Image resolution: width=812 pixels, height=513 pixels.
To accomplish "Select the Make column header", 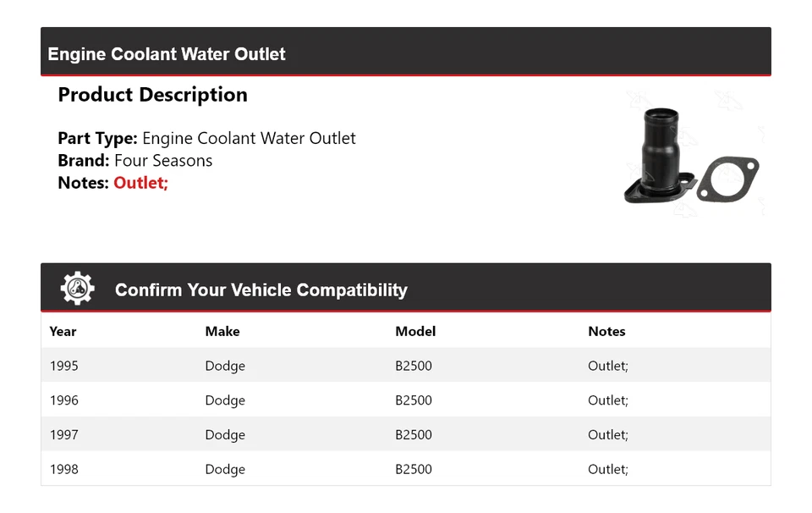I will click(x=222, y=331).
